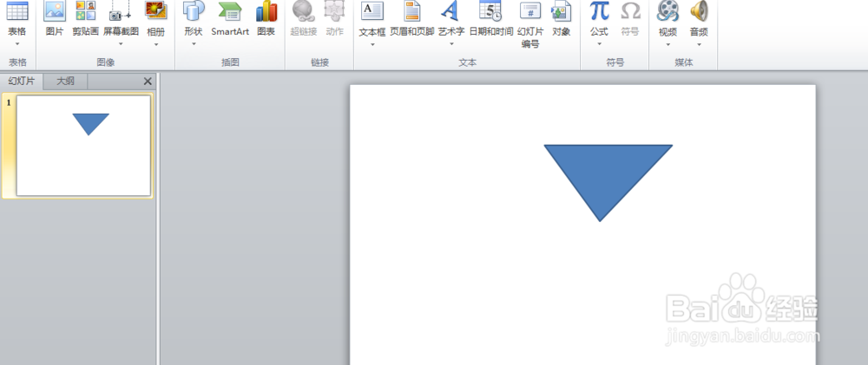This screenshot has height=365, width=868.
Task: Expand the 形状 dropdown arrow
Action: click(x=194, y=43)
